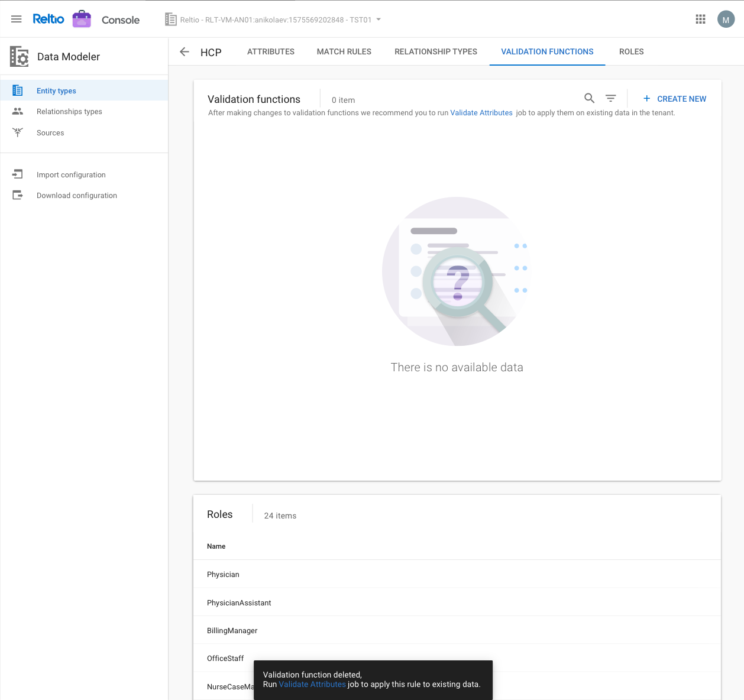Click the no data magnifier illustration
The height and width of the screenshot is (700, 744).
click(457, 271)
